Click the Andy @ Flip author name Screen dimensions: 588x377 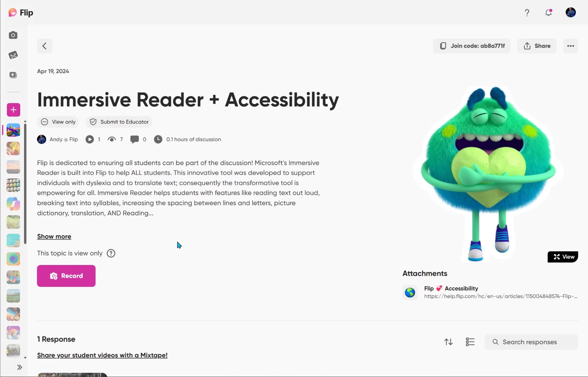click(64, 140)
